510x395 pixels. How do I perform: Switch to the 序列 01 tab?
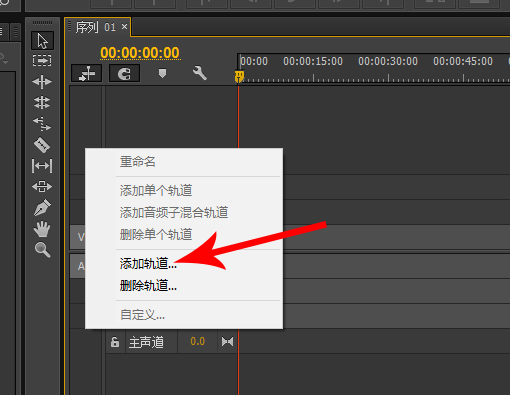[96, 27]
